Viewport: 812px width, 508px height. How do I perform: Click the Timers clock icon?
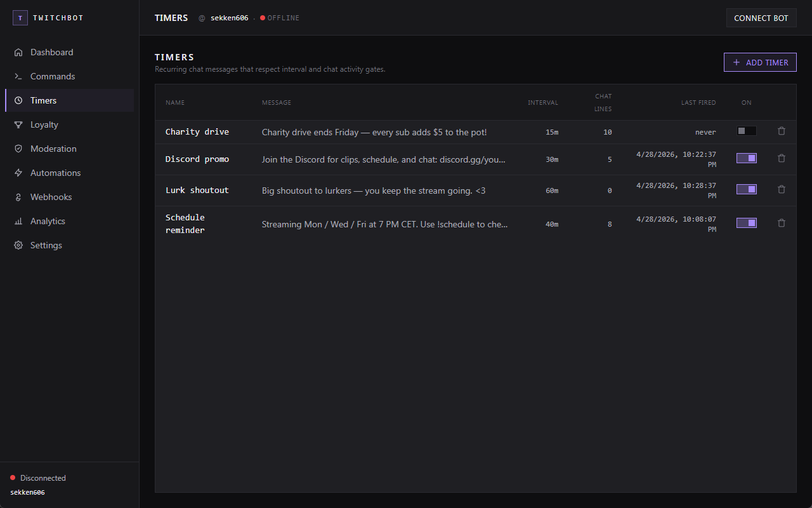[18, 100]
